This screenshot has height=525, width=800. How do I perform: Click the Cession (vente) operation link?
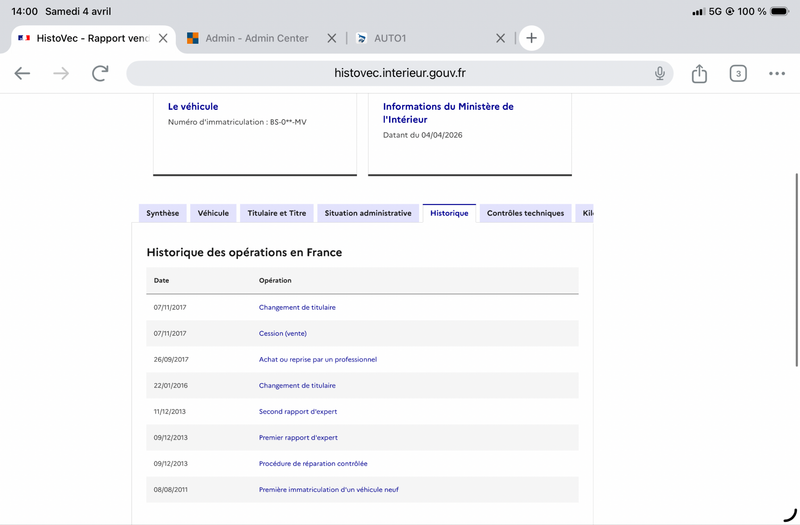pyautogui.click(x=282, y=333)
